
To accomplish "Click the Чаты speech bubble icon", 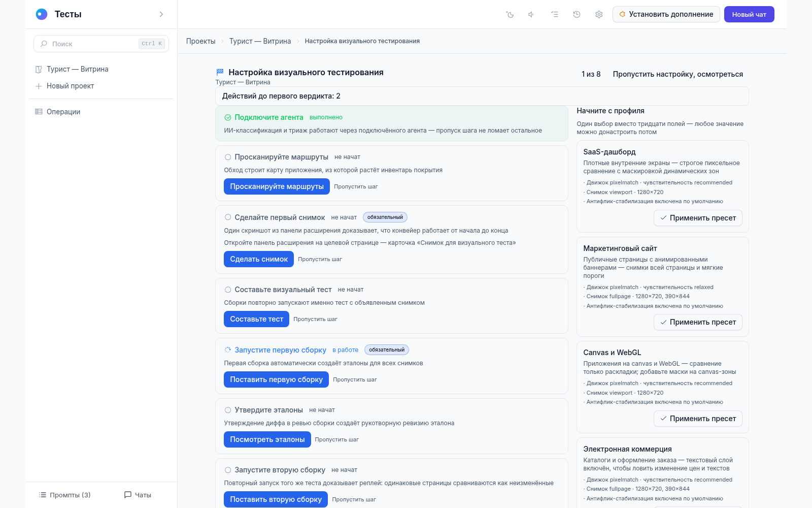I will pyautogui.click(x=128, y=495).
